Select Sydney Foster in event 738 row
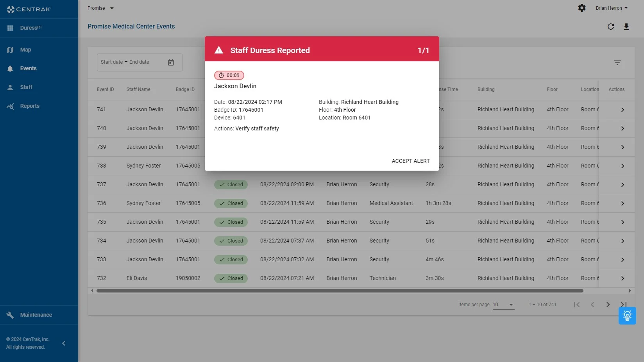The width and height of the screenshot is (644, 362). click(x=143, y=166)
